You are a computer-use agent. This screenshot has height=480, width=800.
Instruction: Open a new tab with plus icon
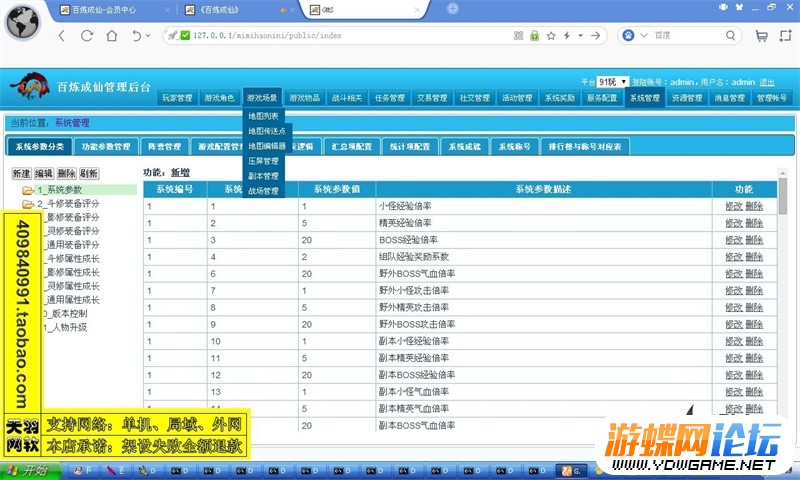click(x=452, y=9)
